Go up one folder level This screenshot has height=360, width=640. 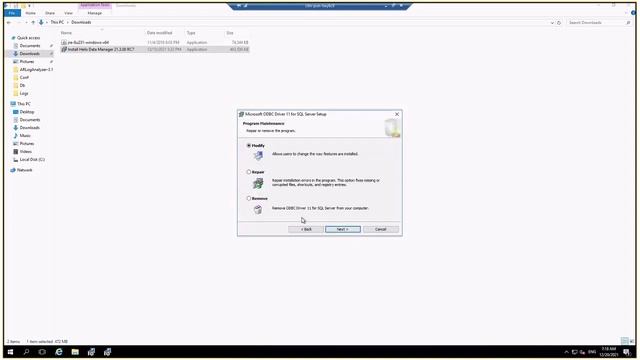coord(33,22)
